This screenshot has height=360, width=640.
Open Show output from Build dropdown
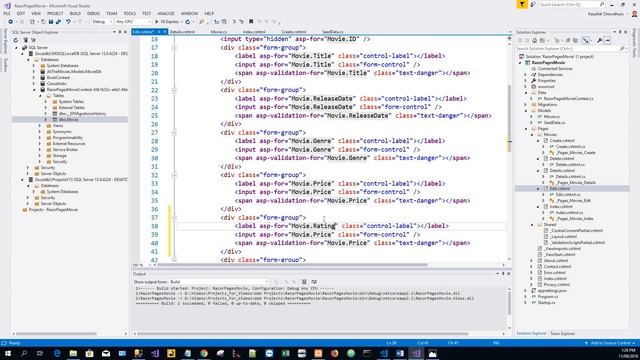click(218, 282)
